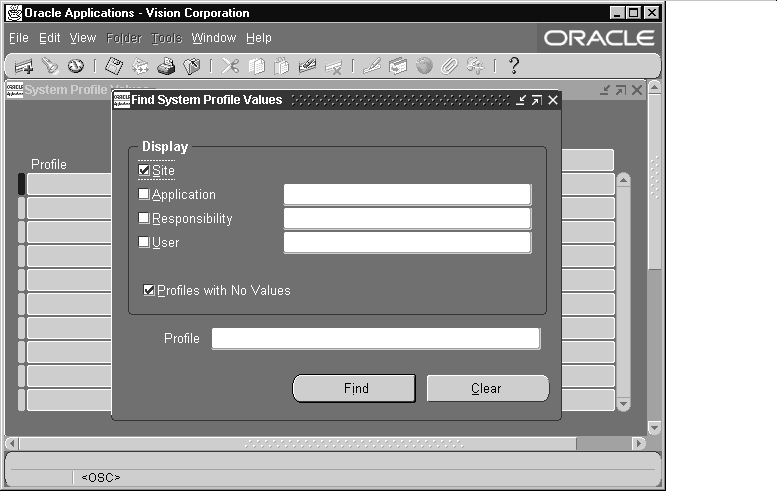
Task: Click the Cut scissors toolbar icon
Action: click(230, 66)
